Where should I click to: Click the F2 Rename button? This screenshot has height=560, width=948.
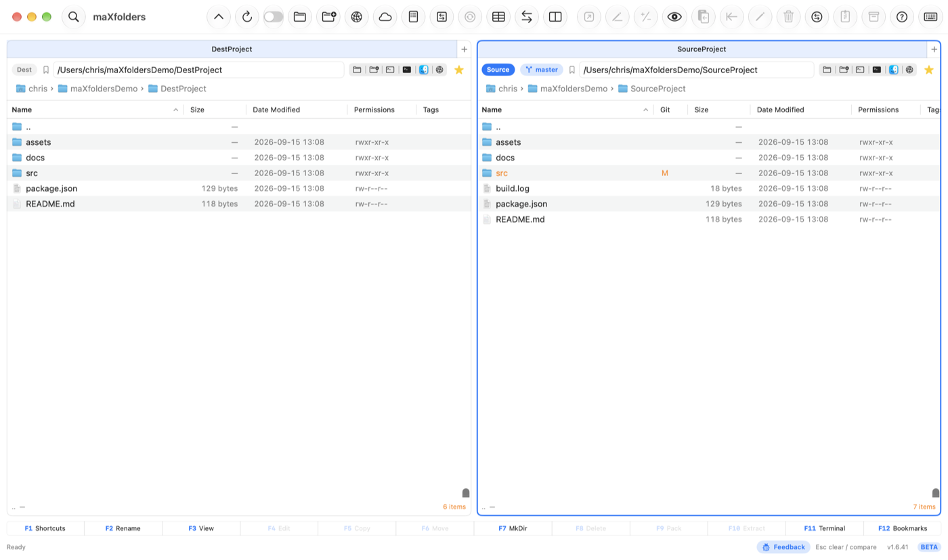[x=123, y=528]
